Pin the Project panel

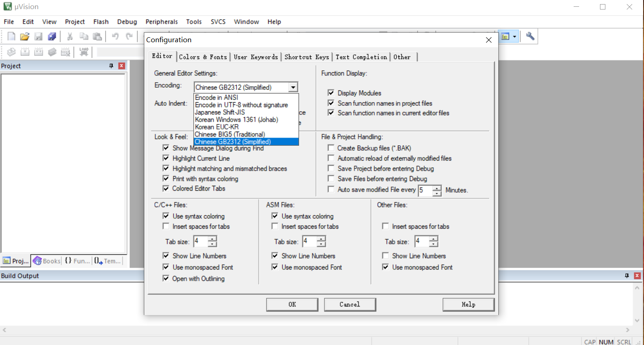tap(111, 66)
